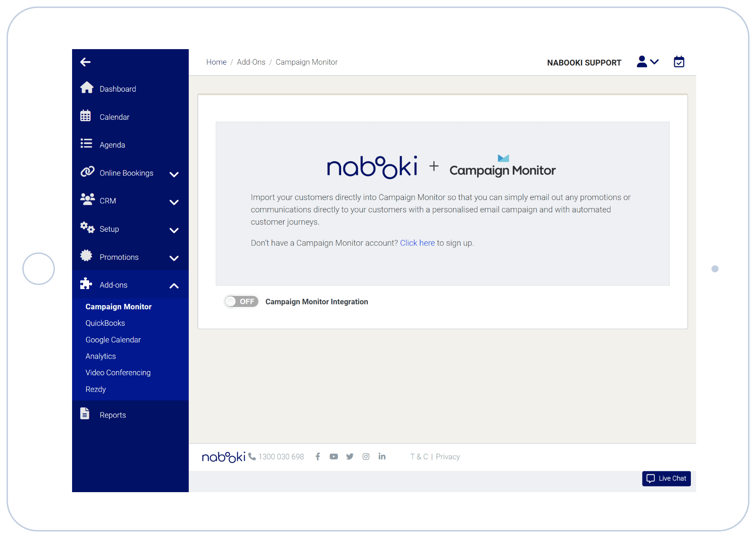756x538 pixels.
Task: Open Nabooki Facebook page icon
Action: click(317, 457)
